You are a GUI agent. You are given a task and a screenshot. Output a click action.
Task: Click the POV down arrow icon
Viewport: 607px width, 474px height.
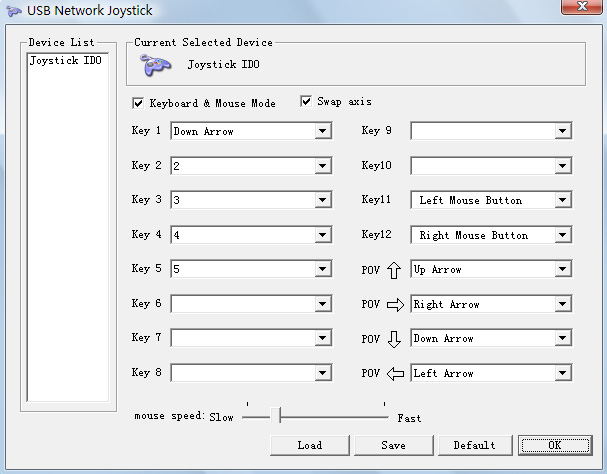pyautogui.click(x=394, y=339)
